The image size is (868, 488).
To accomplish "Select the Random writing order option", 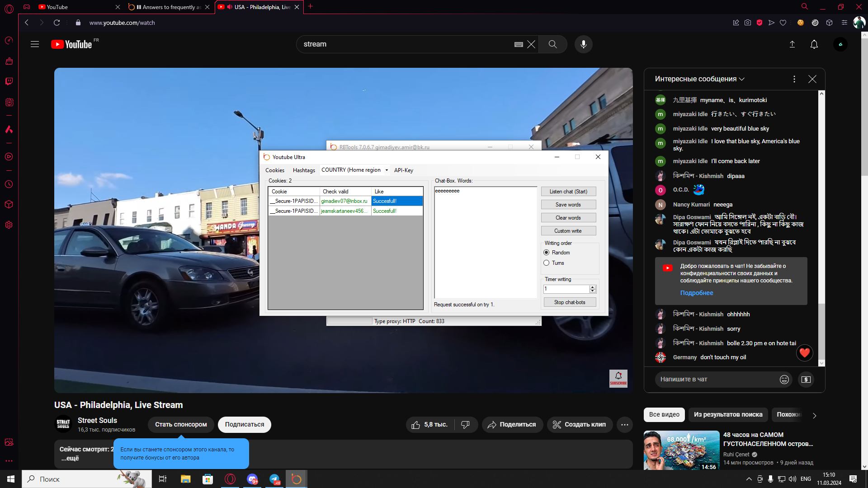I will pyautogui.click(x=547, y=253).
